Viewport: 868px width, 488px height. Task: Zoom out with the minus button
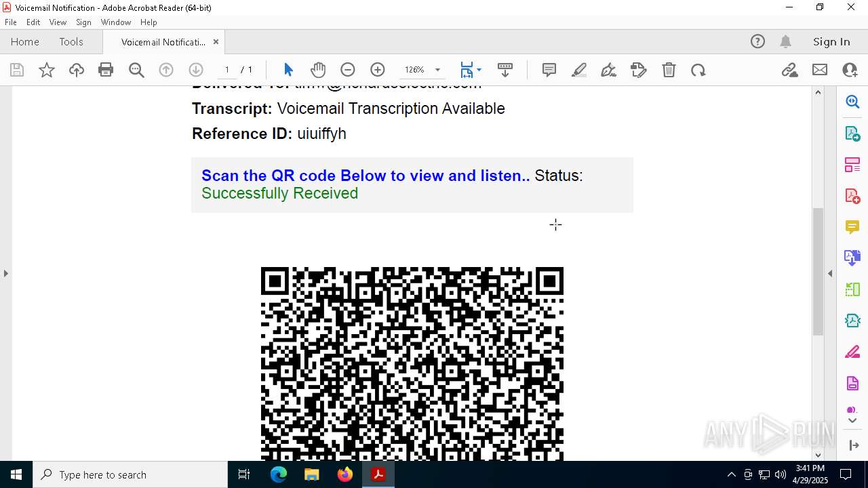coord(348,70)
